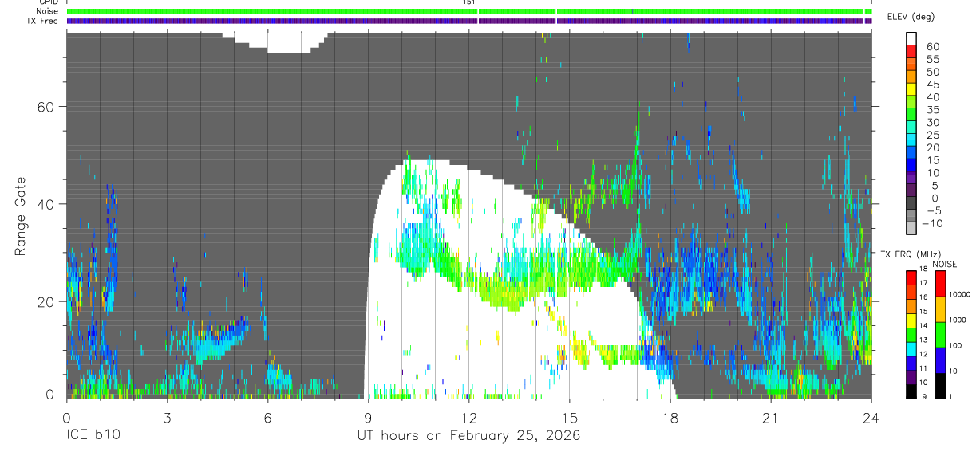This screenshot has height=452, width=980.
Task: Click the black 1–10 NOISE swatch
Action: coord(940,387)
